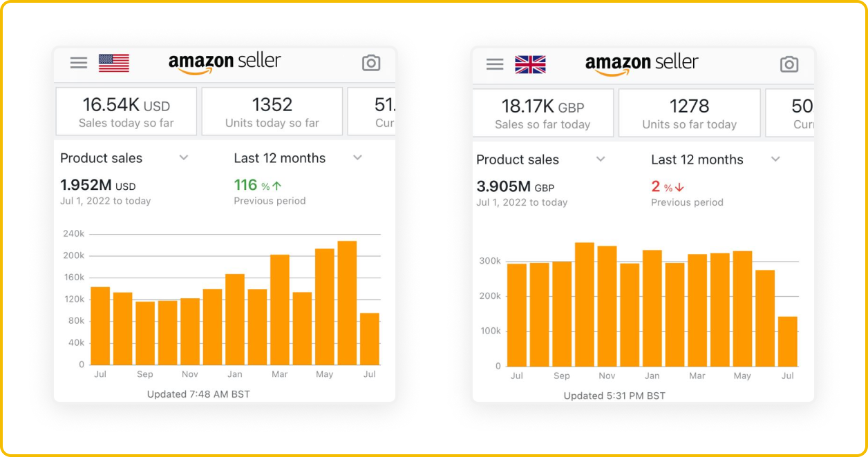
Task: Select the 1352 units today card
Action: [272, 111]
